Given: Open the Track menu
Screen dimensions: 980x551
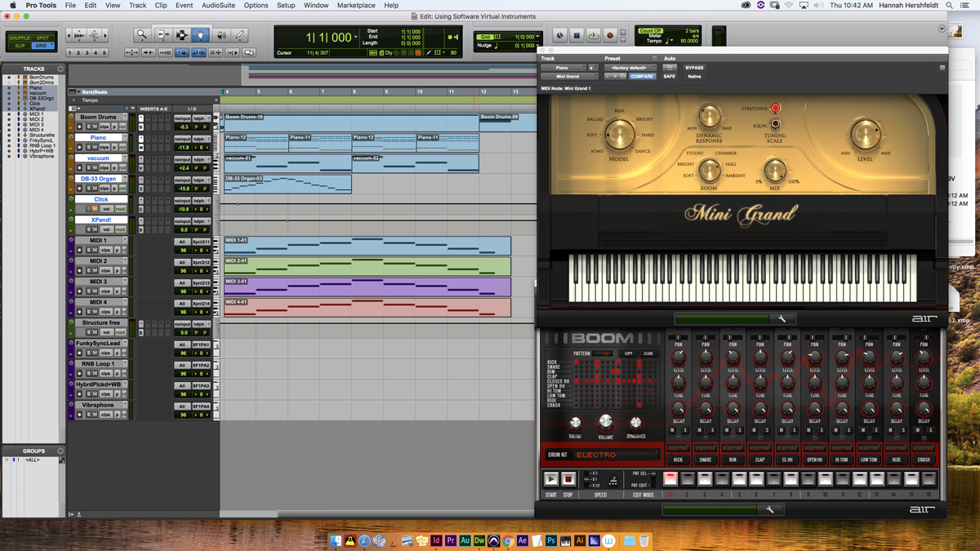Looking at the screenshot, I should click(138, 5).
